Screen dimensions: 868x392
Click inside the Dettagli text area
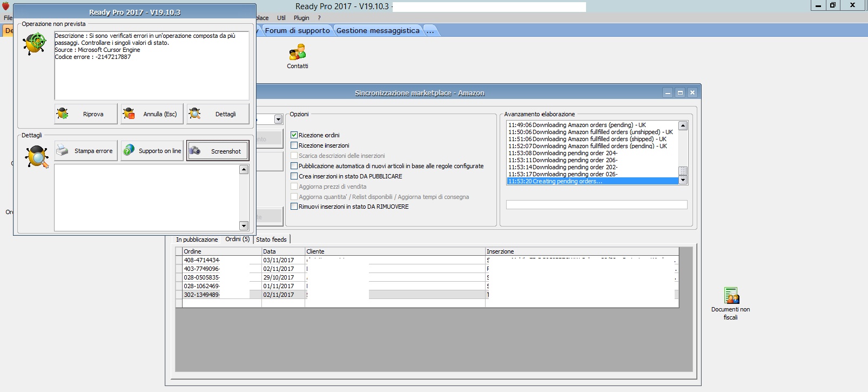147,198
